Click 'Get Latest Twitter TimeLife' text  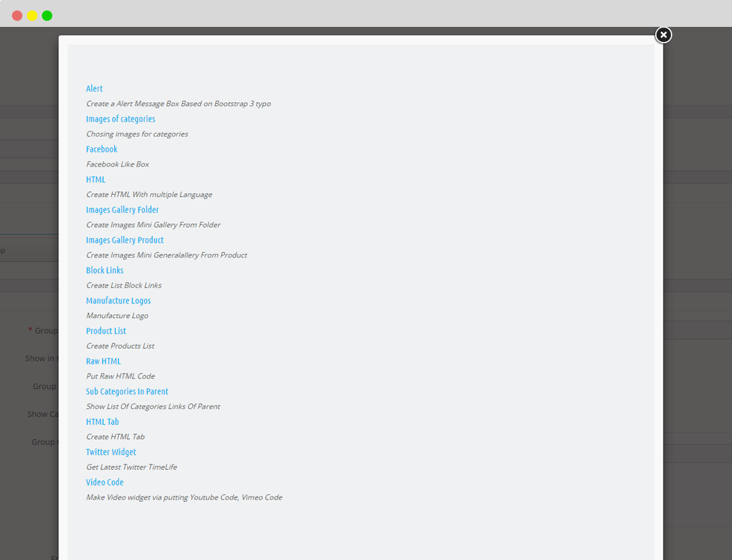click(x=131, y=467)
